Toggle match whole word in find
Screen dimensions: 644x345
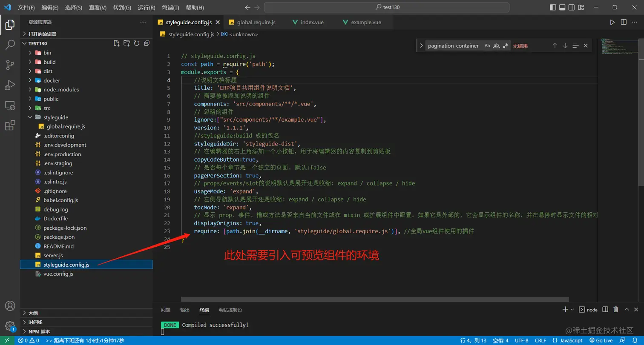[496, 46]
